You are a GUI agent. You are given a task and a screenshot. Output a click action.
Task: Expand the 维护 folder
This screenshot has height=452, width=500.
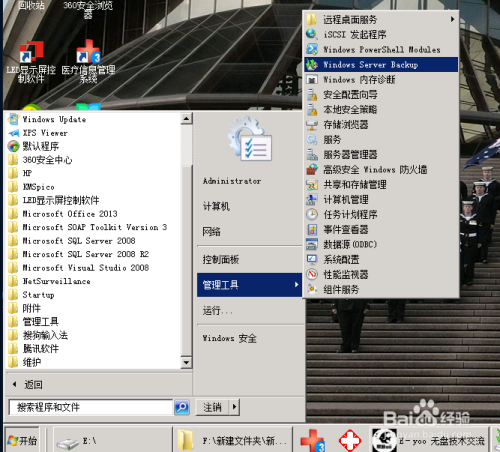(x=24, y=362)
